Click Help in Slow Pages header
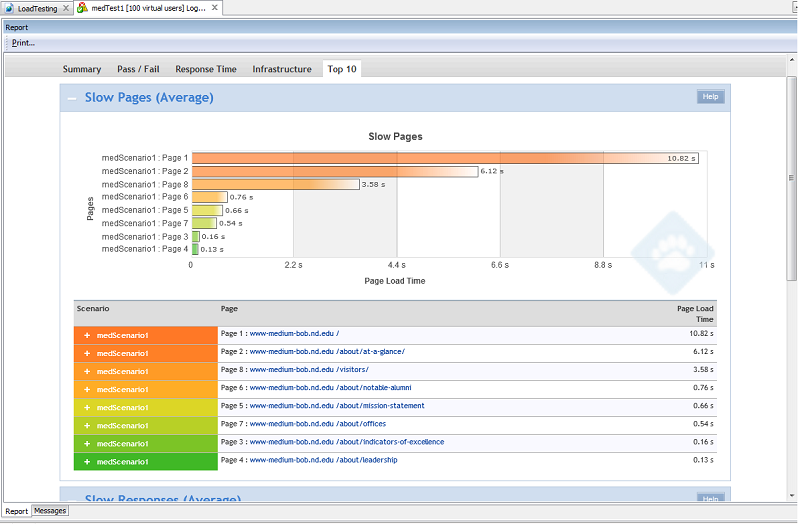 point(710,96)
